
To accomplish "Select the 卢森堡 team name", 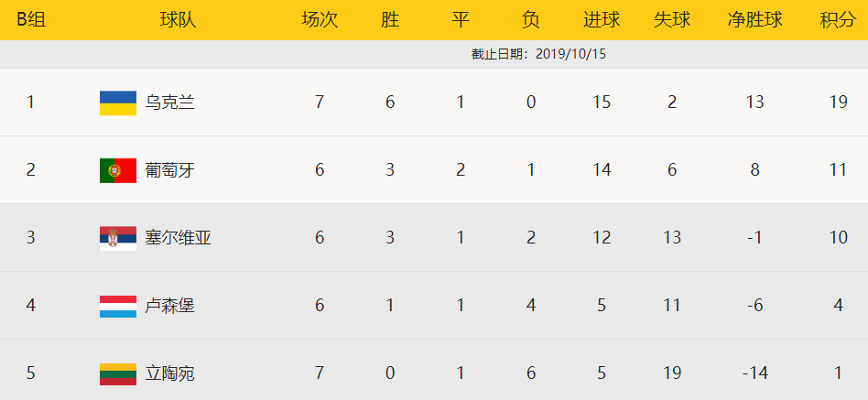I will (170, 306).
